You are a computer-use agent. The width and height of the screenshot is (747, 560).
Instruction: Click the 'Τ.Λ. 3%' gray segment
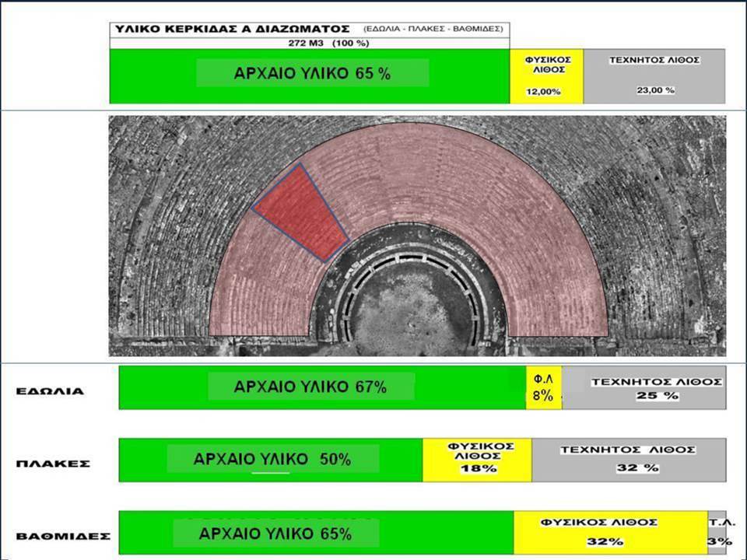717,533
